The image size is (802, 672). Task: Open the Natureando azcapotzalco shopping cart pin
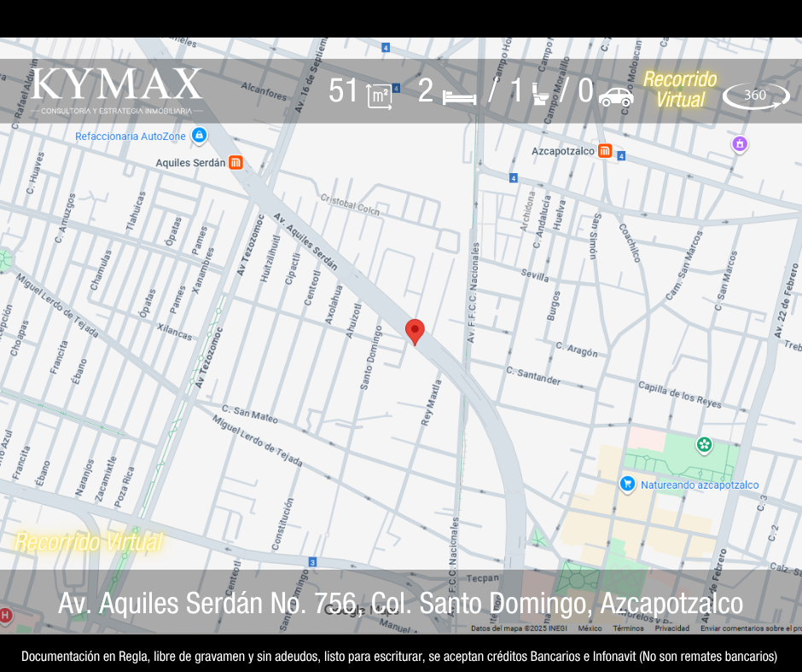(x=628, y=484)
